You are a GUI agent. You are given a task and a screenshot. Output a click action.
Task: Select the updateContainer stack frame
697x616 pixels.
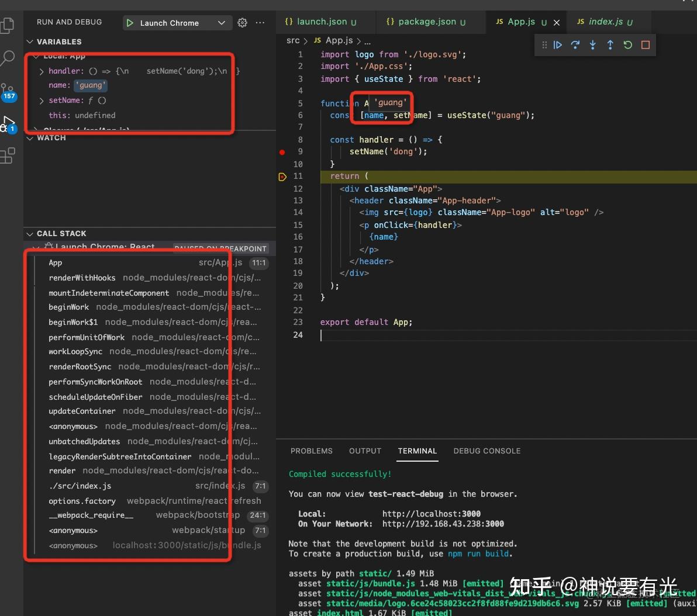pos(150,411)
